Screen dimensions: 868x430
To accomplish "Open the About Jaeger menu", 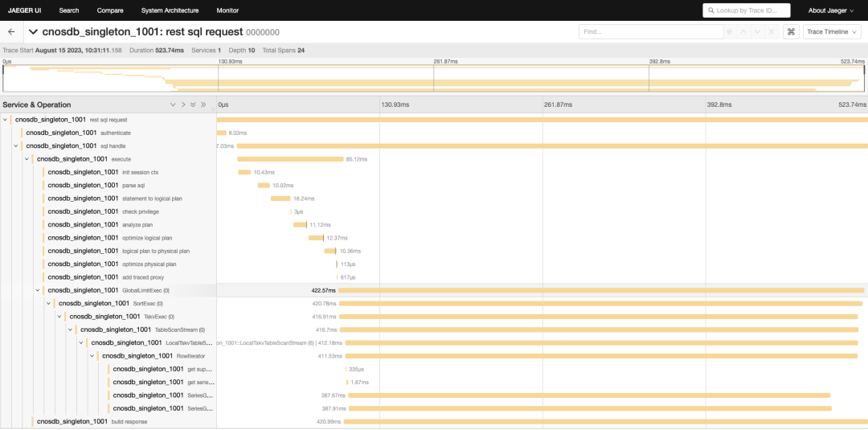I will tap(829, 10).
